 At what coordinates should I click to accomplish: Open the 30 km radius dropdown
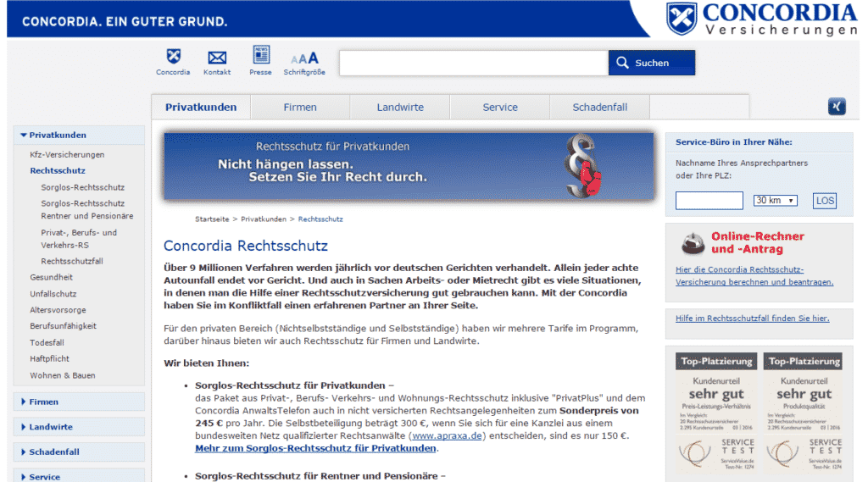point(775,200)
